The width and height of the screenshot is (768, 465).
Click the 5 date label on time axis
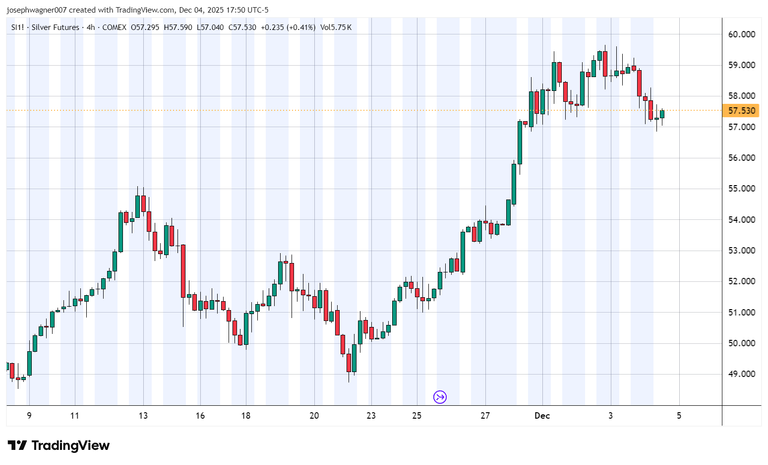678,415
